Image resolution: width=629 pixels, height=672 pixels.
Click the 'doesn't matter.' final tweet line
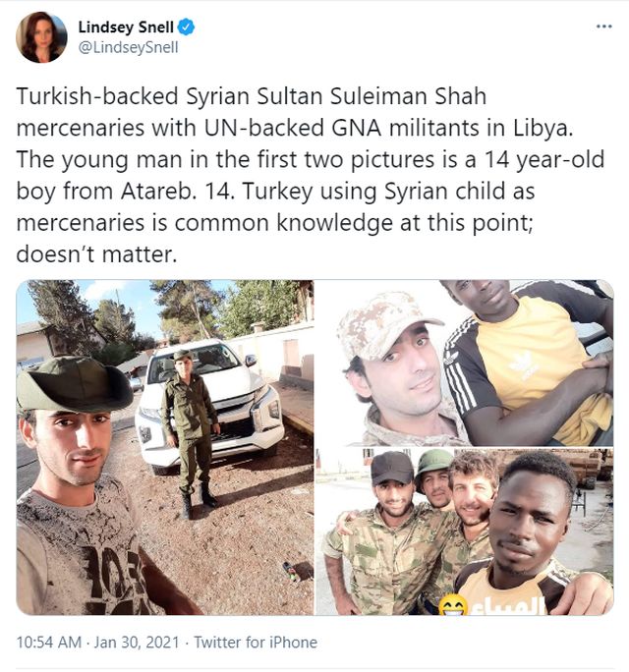pos(96,254)
